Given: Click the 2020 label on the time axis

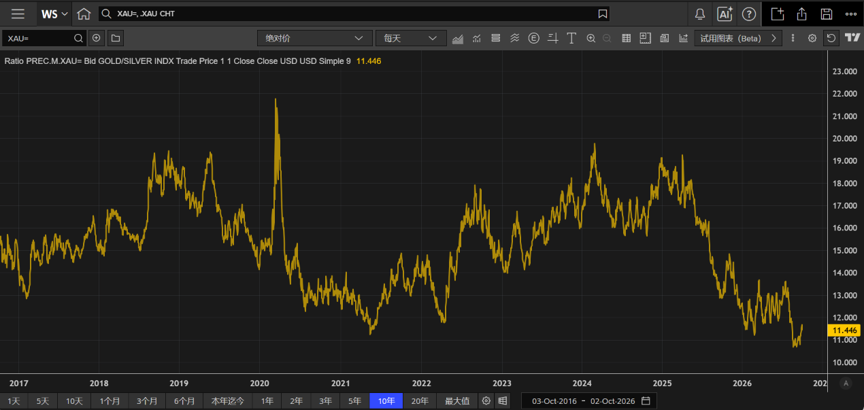Looking at the screenshot, I should point(260,383).
